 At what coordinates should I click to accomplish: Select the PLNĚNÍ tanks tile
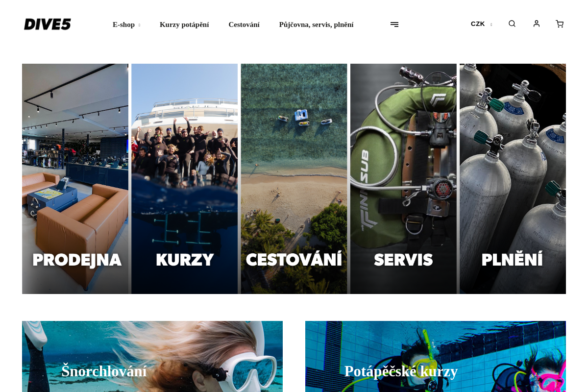(x=513, y=179)
